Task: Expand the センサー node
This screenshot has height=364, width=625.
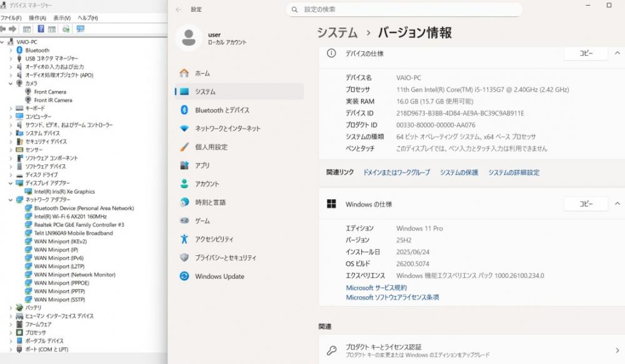Action: pos(11,150)
